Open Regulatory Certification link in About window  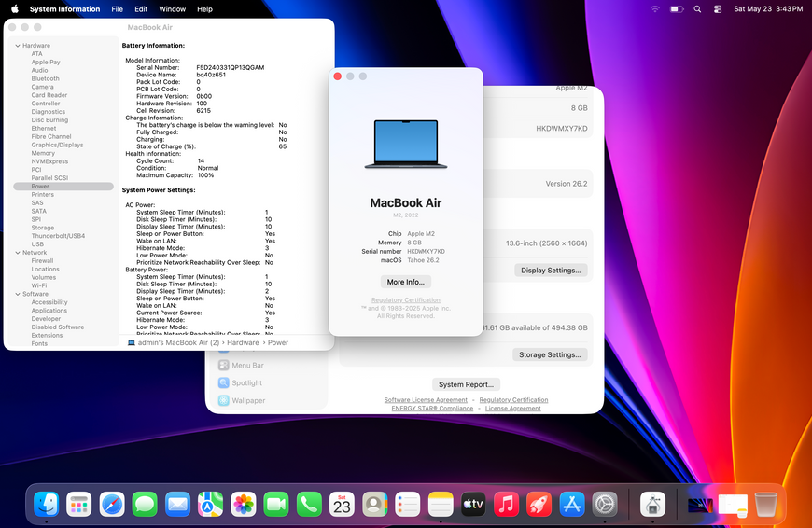[405, 299]
